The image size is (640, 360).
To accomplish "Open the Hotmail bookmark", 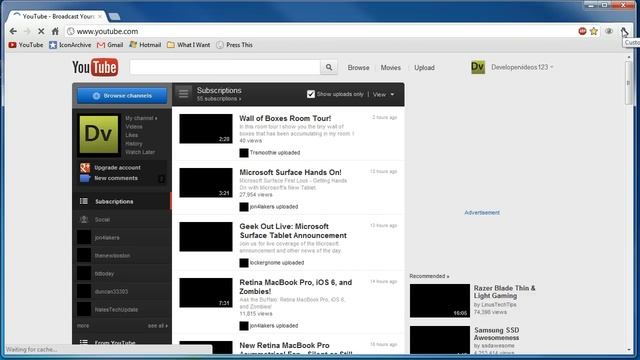I will click(145, 45).
